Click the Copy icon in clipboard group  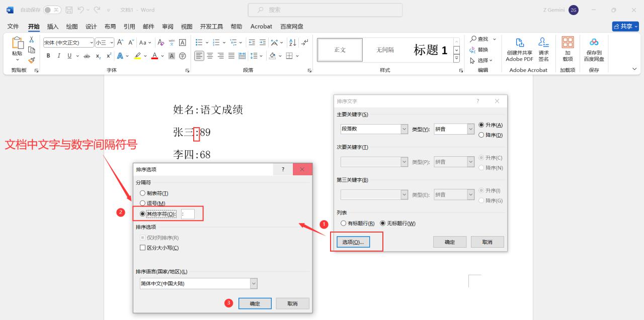tap(32, 49)
